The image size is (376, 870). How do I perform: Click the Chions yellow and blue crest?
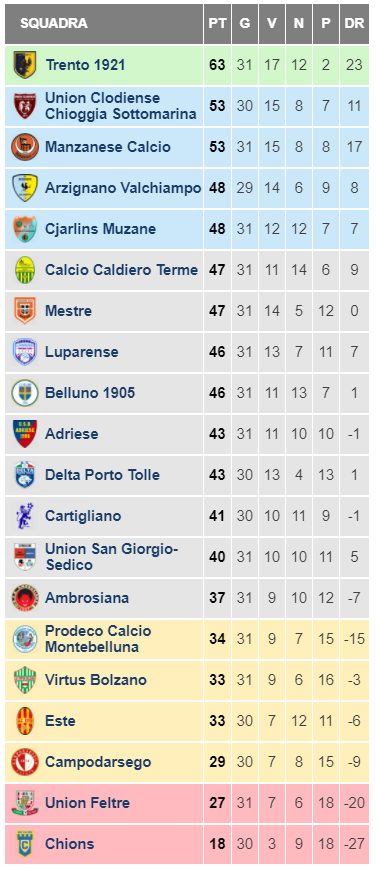[x=25, y=844]
